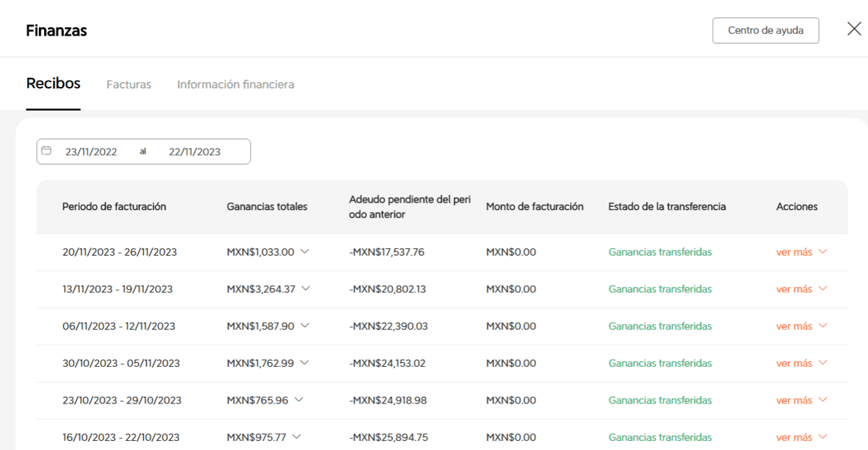The width and height of the screenshot is (868, 450).
Task: Switch to the Facturas tab
Action: coord(129,85)
